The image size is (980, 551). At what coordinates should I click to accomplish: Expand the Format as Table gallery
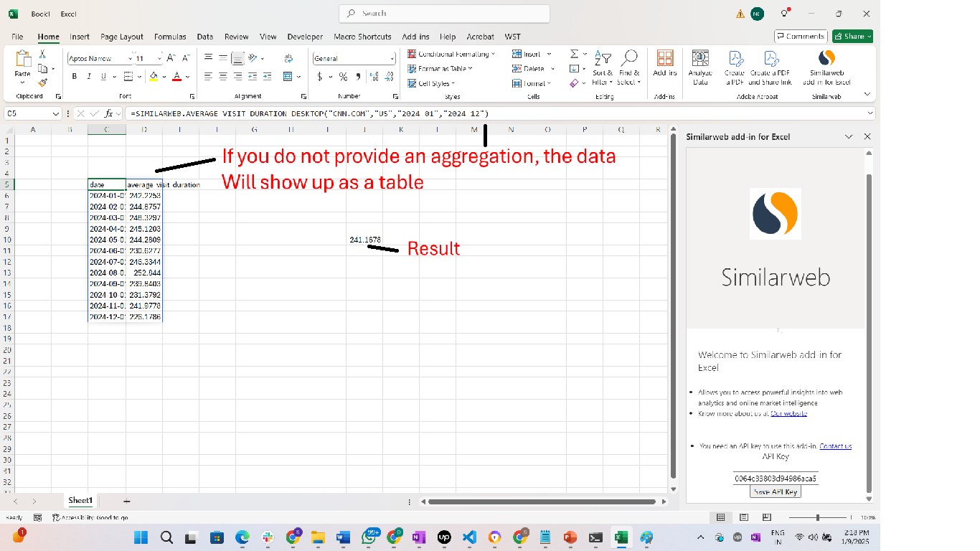click(x=440, y=69)
